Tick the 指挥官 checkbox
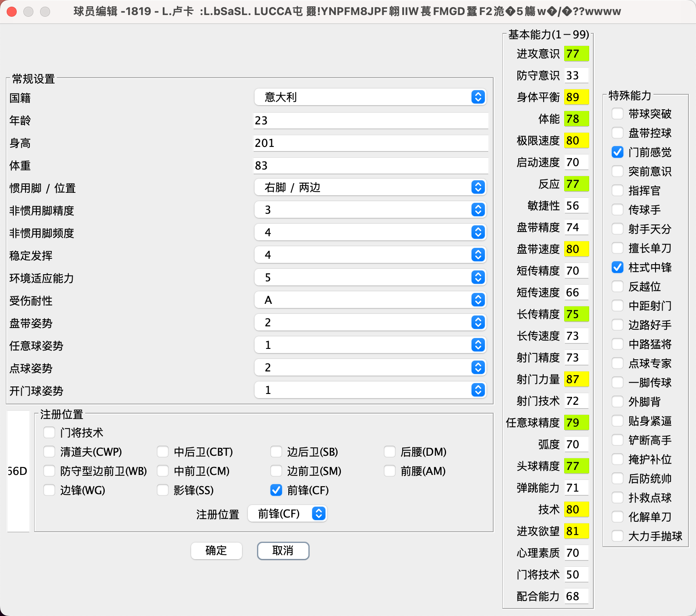The width and height of the screenshot is (696, 616). (618, 190)
